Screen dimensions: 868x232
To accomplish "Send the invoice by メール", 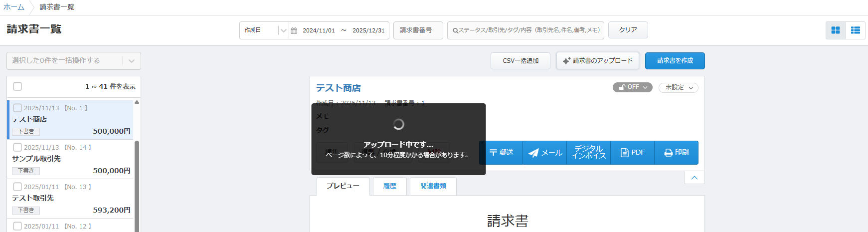I will (x=545, y=153).
